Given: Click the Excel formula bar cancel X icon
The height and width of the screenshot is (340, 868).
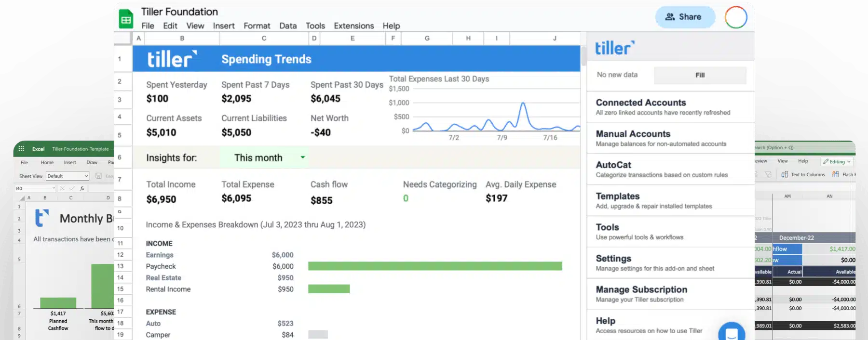Looking at the screenshot, I should [x=62, y=188].
